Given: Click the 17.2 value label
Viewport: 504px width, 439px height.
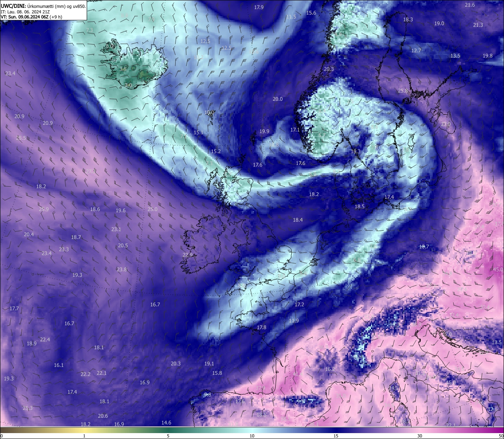Looking at the screenshot, I should 299,305.
